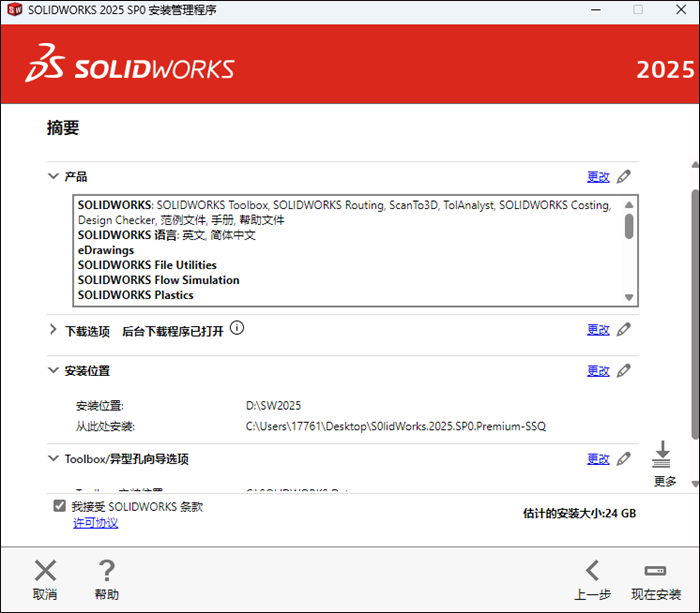Collapse the 安装位置 section chevron
700x613 pixels.
[x=53, y=370]
